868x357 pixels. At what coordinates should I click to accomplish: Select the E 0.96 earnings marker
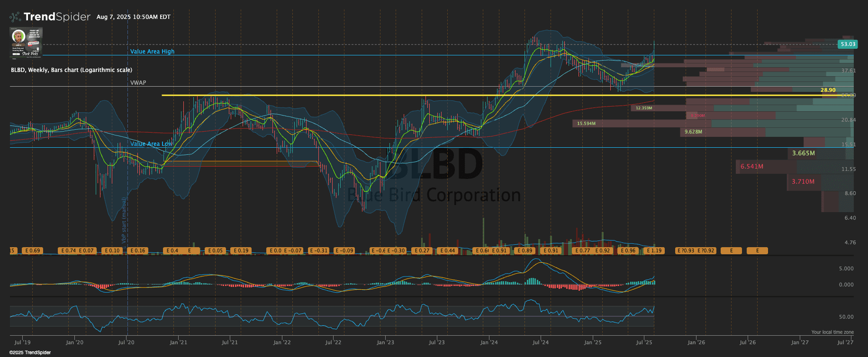[x=628, y=250]
